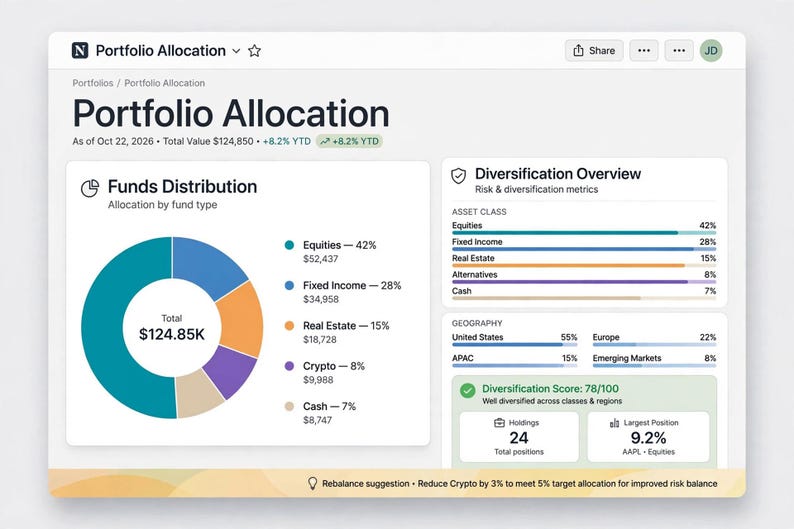This screenshot has width=794, height=529.
Task: Click the "APAC" geography label
Action: [463, 358]
